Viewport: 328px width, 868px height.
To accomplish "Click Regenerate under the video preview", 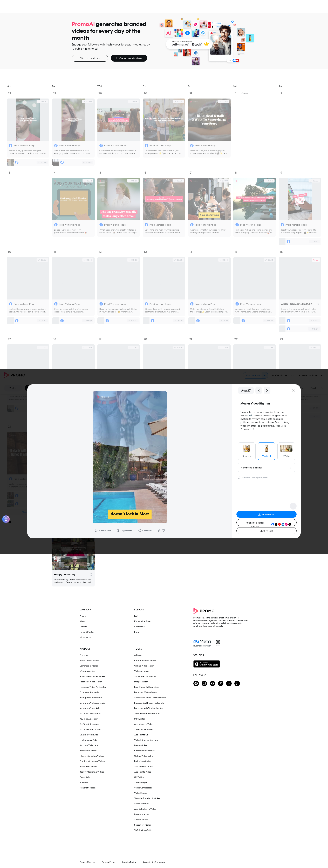I will pos(124,530).
